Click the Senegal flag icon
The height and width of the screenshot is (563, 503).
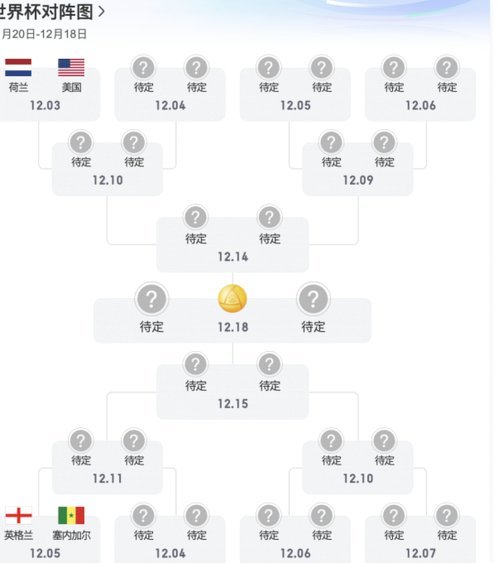[x=71, y=516]
